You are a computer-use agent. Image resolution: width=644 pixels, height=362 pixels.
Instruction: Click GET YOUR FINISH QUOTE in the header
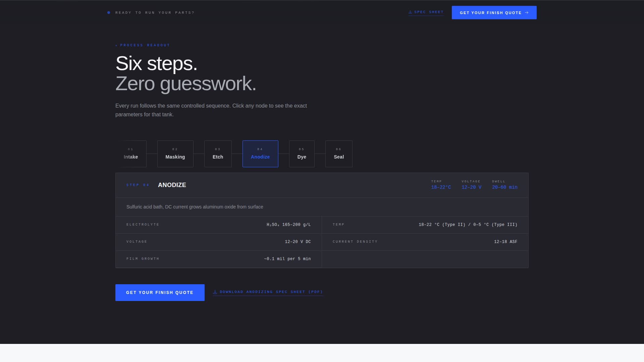click(494, 13)
